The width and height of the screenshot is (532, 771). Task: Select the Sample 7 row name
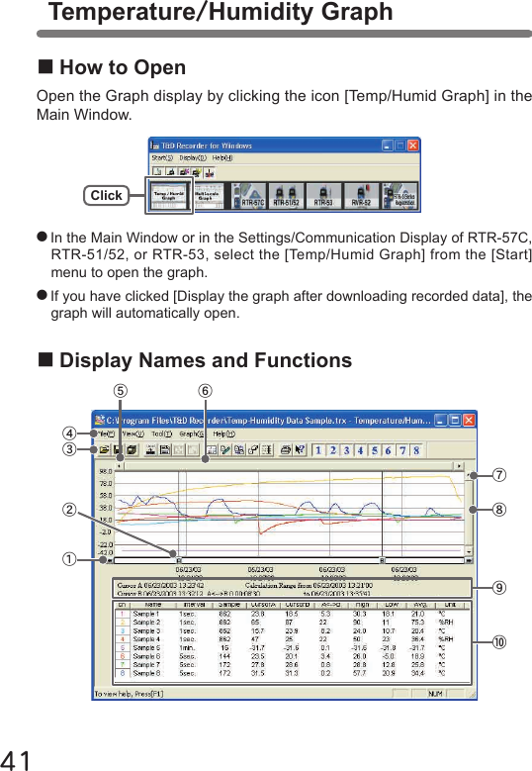pyautogui.click(x=146, y=665)
